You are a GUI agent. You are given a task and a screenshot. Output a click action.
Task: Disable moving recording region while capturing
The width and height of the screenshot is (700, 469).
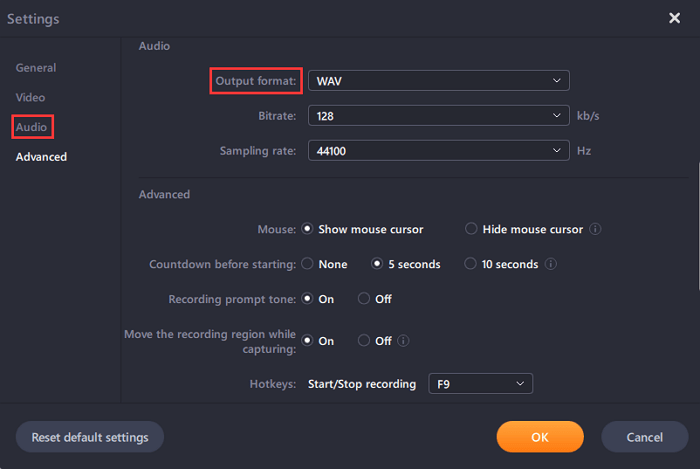pyautogui.click(x=364, y=341)
